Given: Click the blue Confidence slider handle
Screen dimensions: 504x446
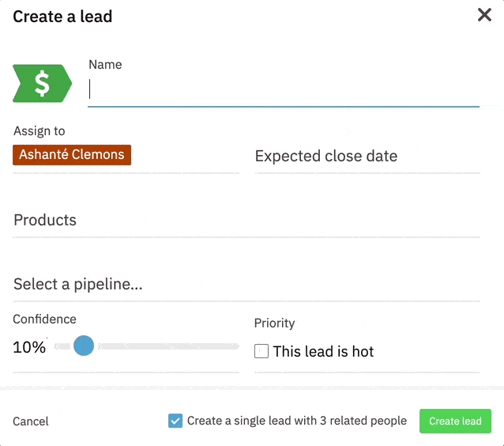Looking at the screenshot, I should [x=83, y=346].
